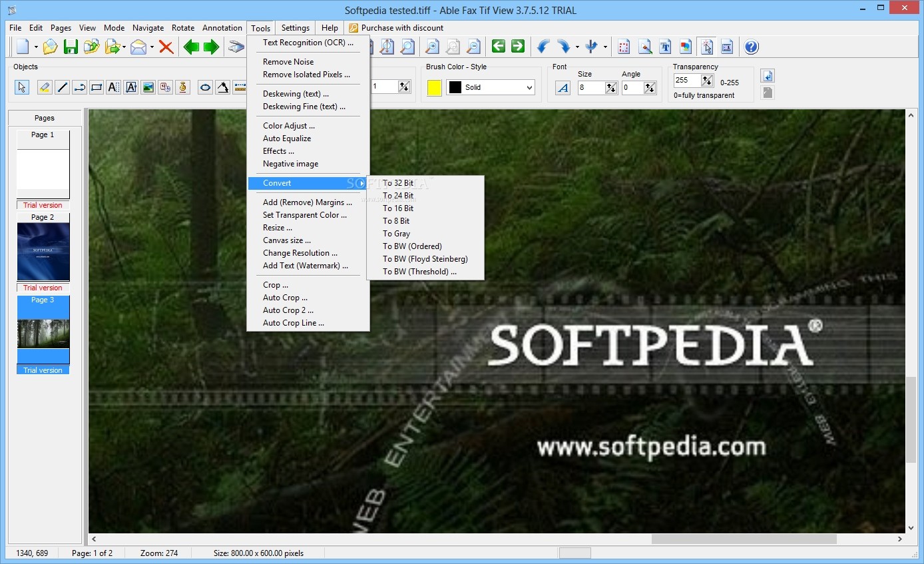924x564 pixels.
Task: Select the rubber stamp annotation tool
Action: point(182,87)
